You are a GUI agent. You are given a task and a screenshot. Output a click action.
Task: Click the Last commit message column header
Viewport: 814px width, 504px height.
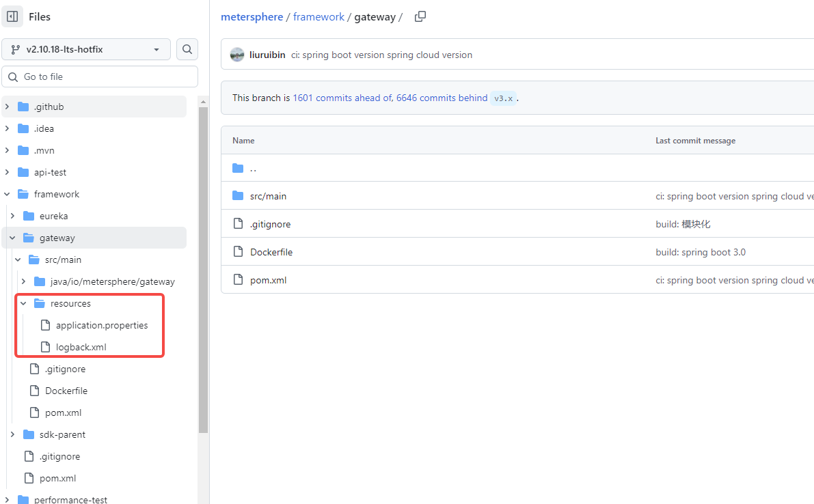pyautogui.click(x=695, y=141)
